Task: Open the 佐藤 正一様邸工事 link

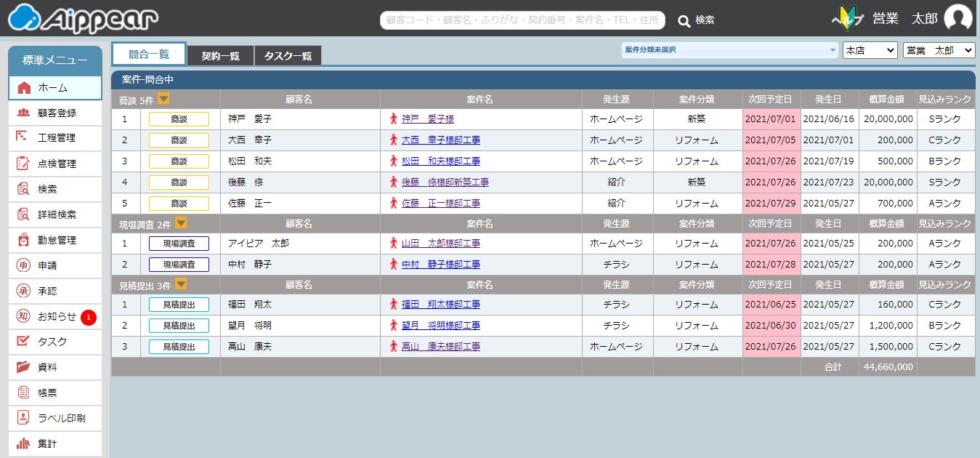Action: [441, 204]
